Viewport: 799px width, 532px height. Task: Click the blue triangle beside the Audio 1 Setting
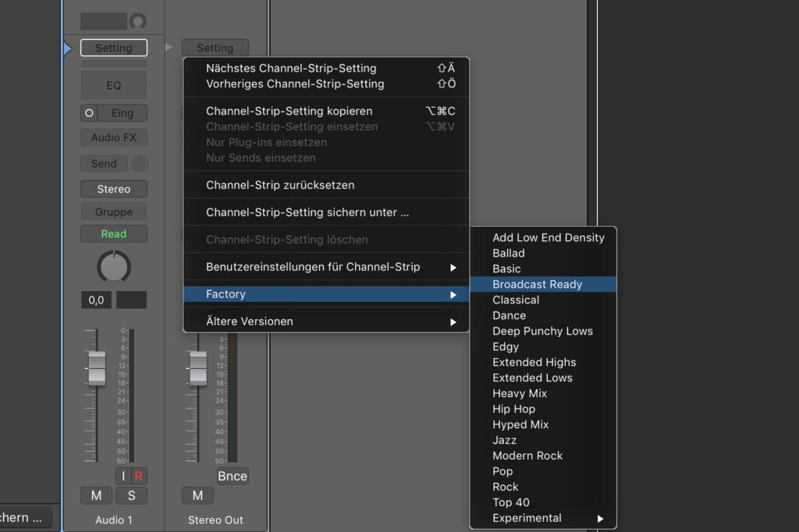(68, 48)
